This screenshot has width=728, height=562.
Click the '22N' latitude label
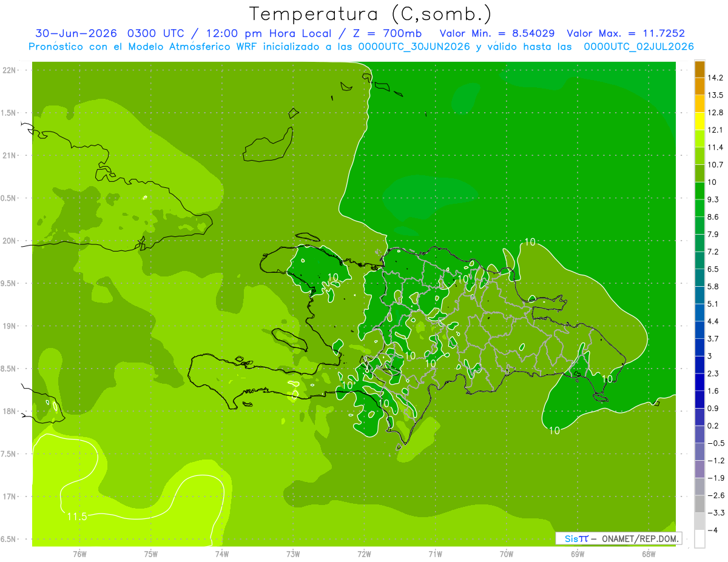(x=10, y=70)
